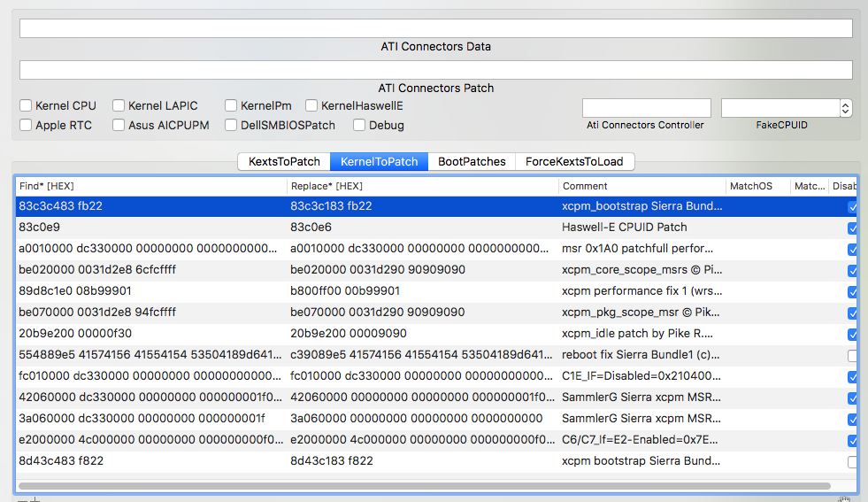Uncheck Disabled for xcpm_idle patch row

852,335
